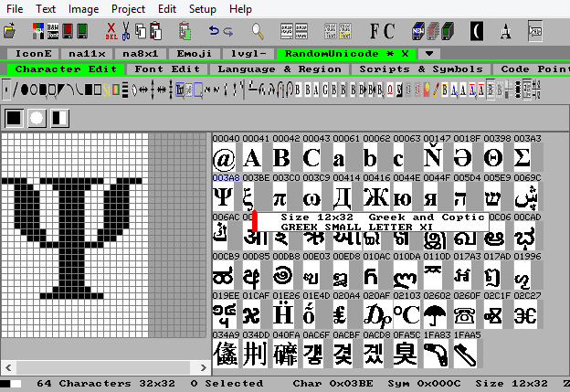Select the pi glyph 003C0
This screenshot has height=392, width=570.
280,196
